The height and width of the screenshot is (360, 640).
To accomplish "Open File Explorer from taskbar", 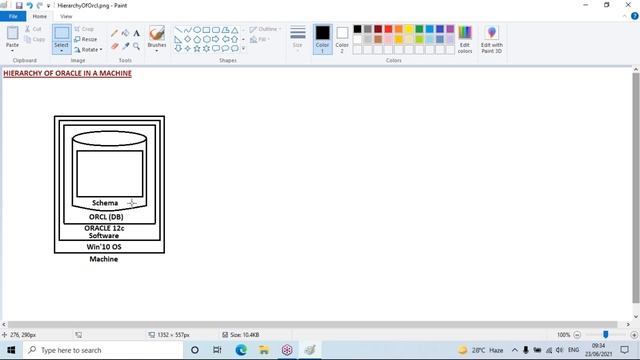I will point(264,350).
